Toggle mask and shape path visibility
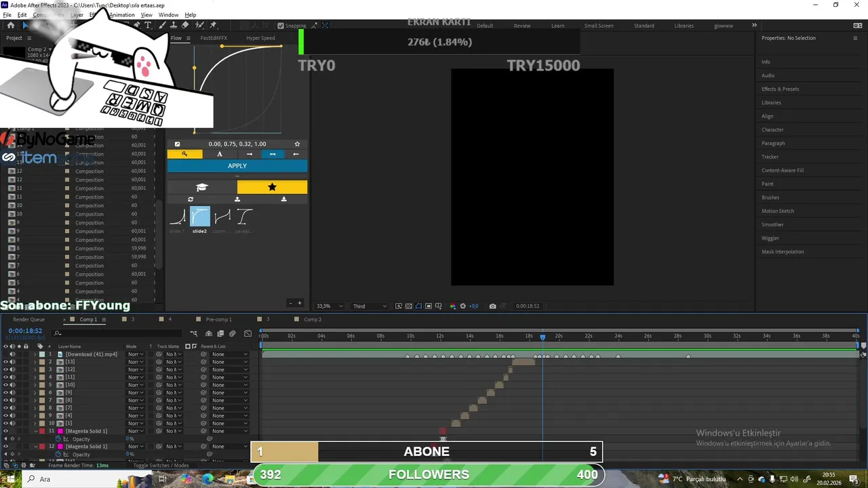This screenshot has height=488, width=868. [418, 306]
